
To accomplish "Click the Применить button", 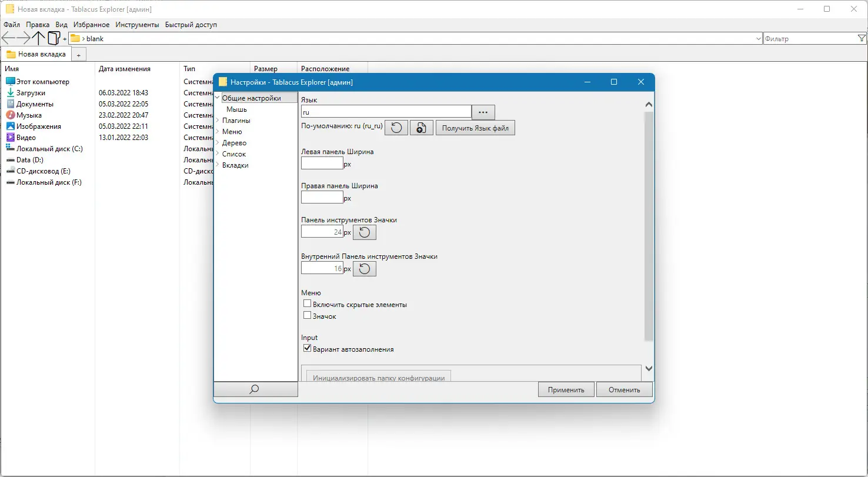I will [x=566, y=389].
